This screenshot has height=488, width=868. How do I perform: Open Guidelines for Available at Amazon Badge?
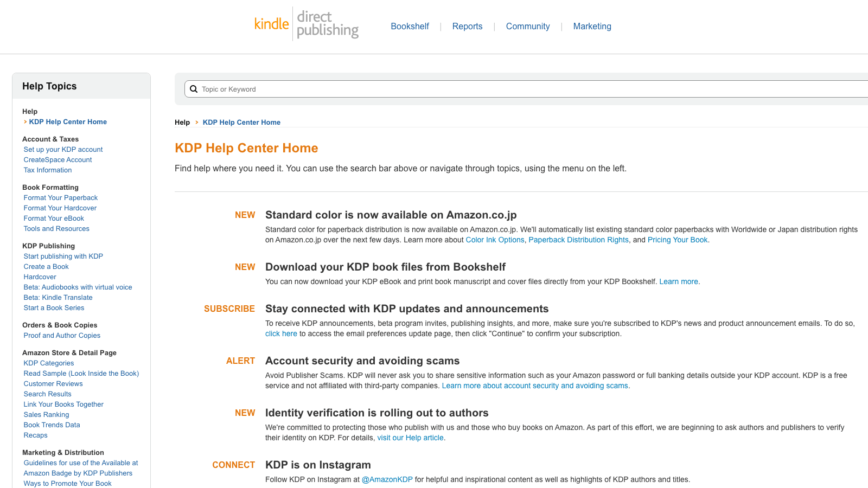tap(81, 467)
